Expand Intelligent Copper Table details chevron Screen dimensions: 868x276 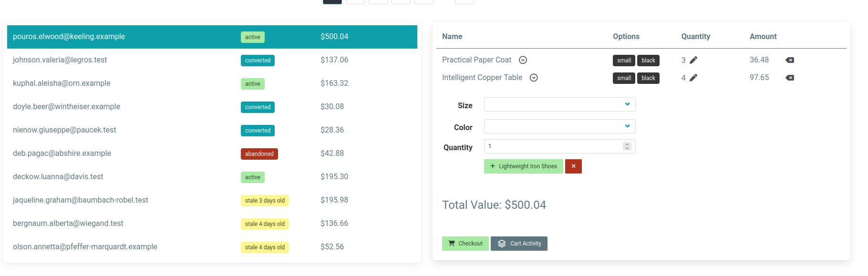(x=534, y=78)
